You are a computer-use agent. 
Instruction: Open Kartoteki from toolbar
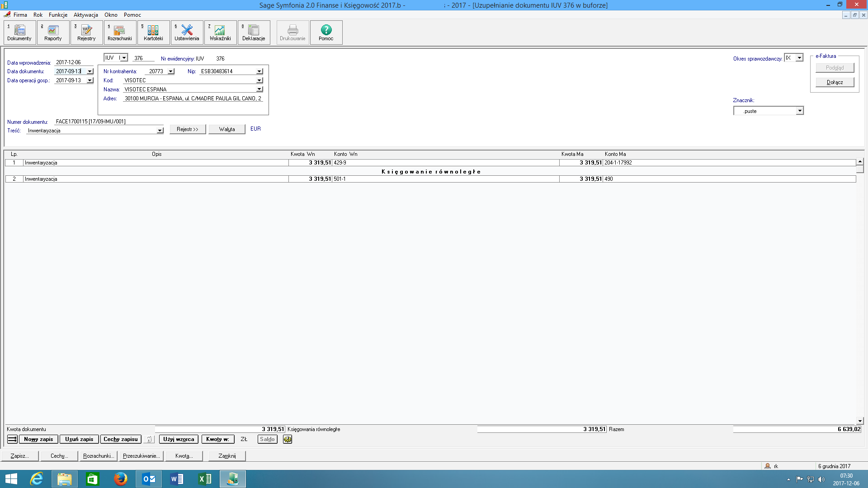(x=153, y=33)
